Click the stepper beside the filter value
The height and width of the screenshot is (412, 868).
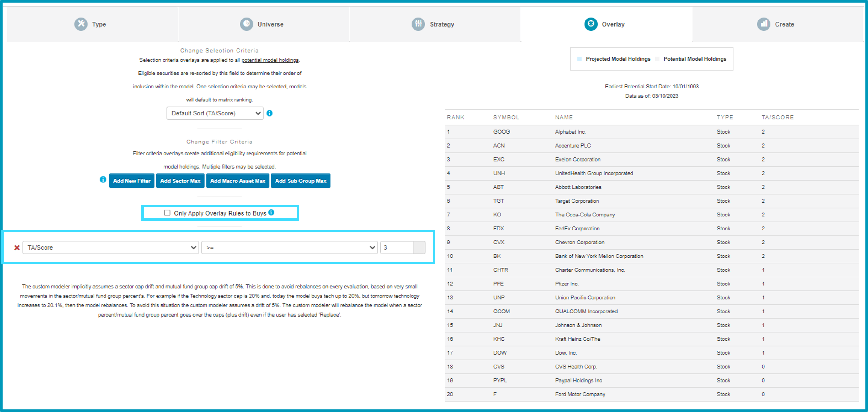(x=419, y=248)
